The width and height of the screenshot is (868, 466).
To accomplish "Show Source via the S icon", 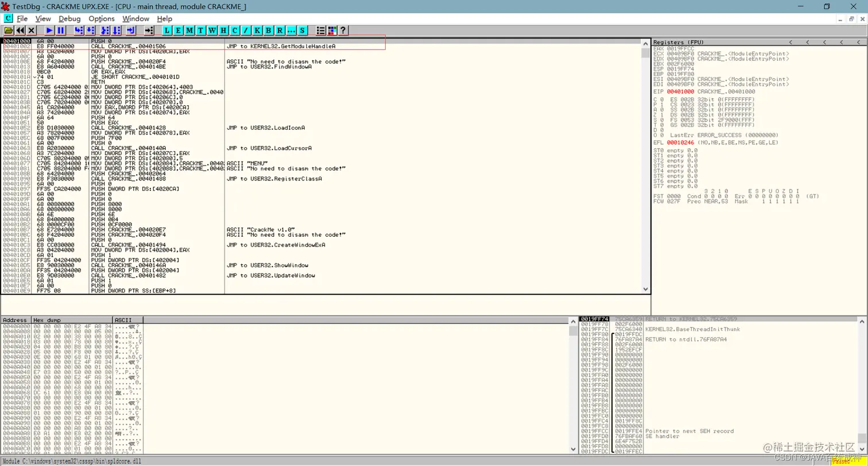I will [303, 30].
